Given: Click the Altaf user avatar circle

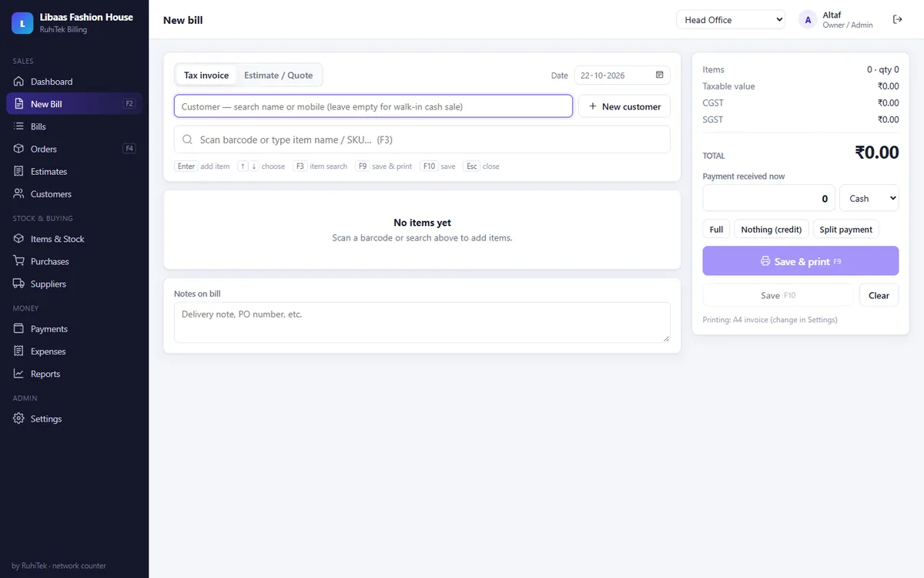Looking at the screenshot, I should click(808, 20).
